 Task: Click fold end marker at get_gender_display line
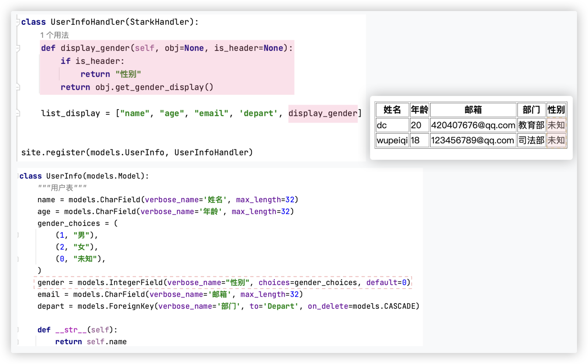tap(18, 87)
